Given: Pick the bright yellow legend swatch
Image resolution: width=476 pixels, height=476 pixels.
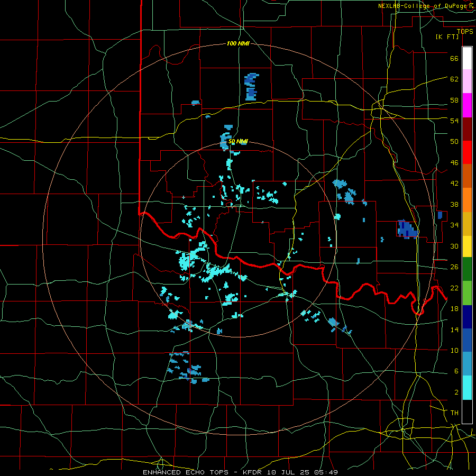Looking at the screenshot, I should point(467,246).
